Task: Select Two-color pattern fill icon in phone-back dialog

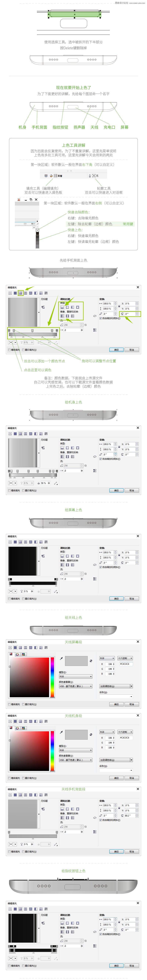Action: click(x=36, y=293)
